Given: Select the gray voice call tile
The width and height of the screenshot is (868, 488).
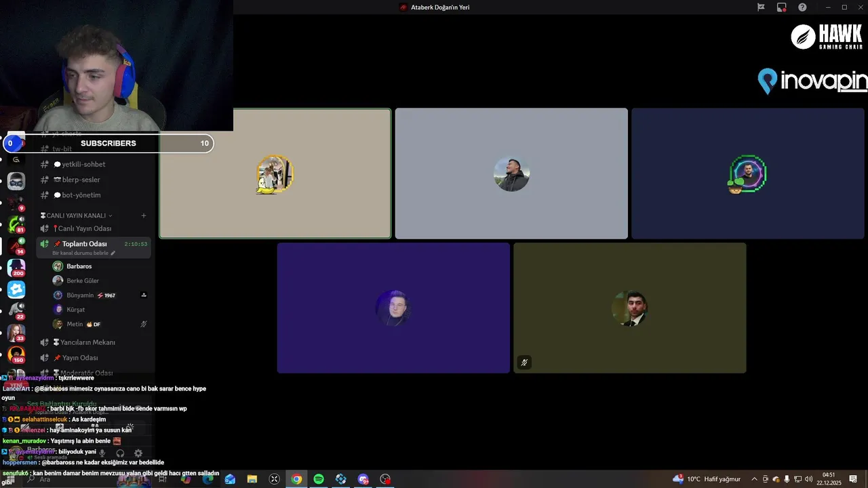Looking at the screenshot, I should click(511, 174).
